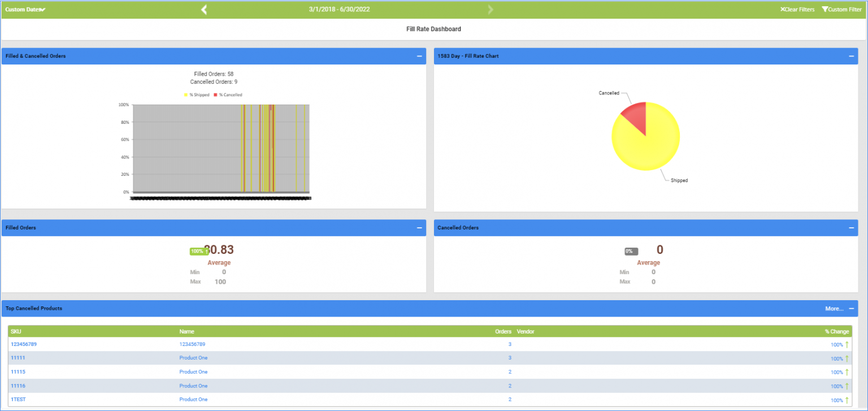
Task: Click the SKU column header
Action: (x=15, y=331)
